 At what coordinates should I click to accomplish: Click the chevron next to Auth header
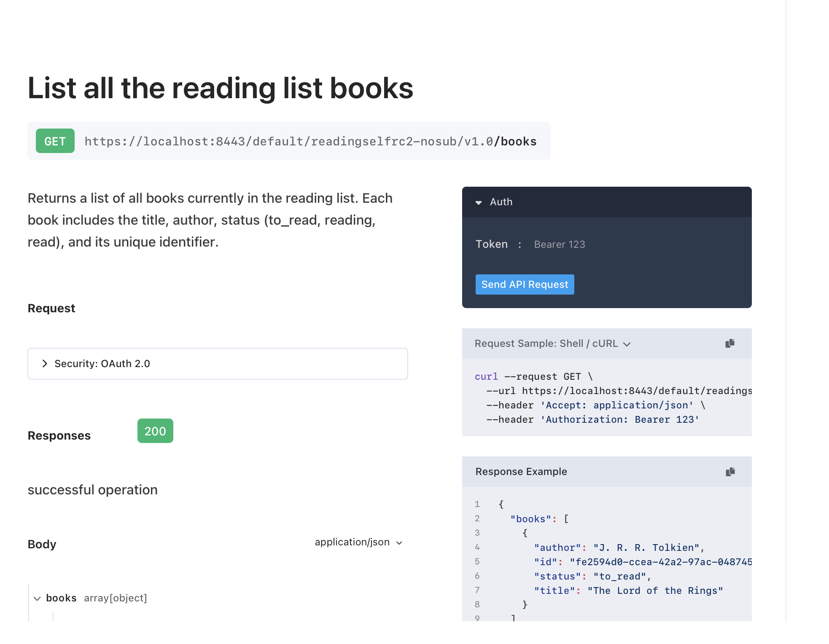(479, 202)
